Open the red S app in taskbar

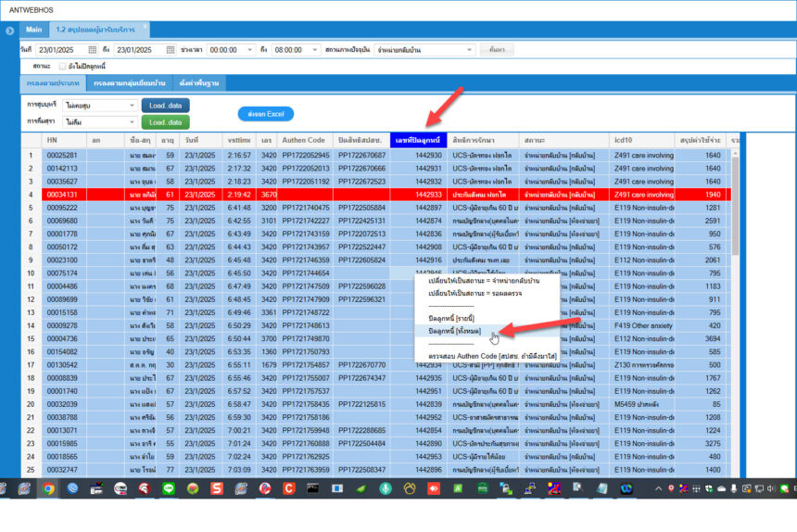point(217,488)
